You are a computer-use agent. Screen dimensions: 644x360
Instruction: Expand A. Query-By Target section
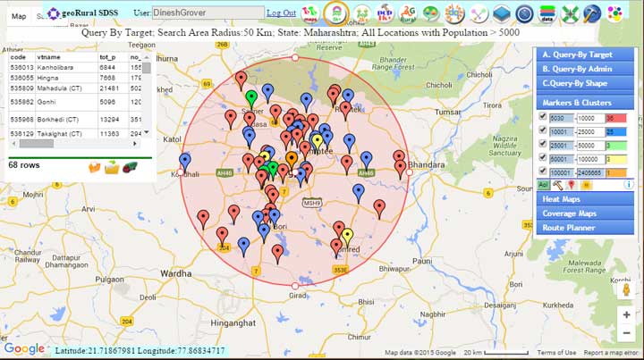[x=585, y=54]
